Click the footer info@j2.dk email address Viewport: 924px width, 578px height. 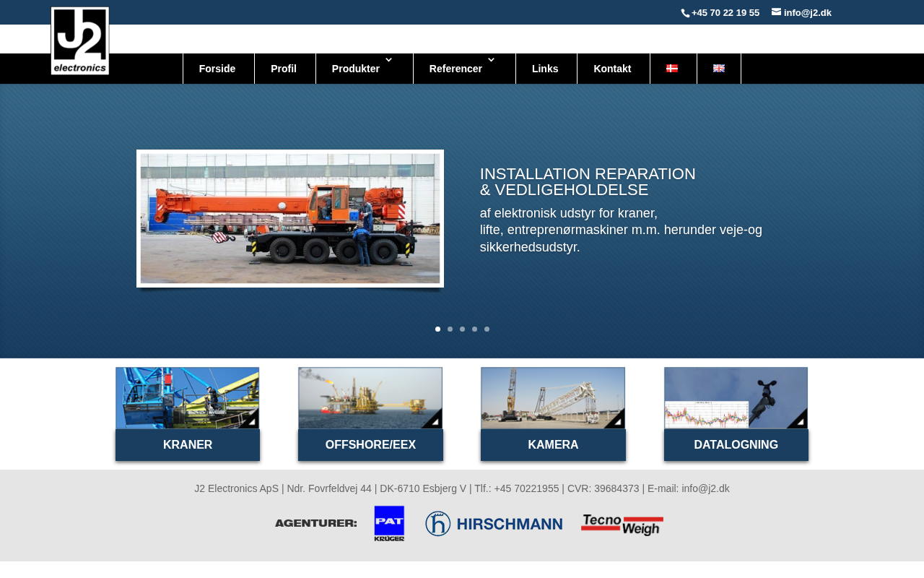point(705,488)
